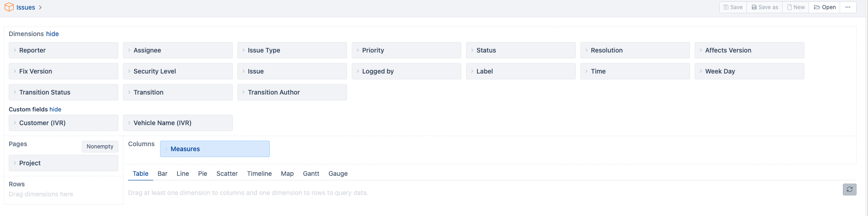
Task: Expand the Resolution dimension chevron
Action: tap(586, 50)
